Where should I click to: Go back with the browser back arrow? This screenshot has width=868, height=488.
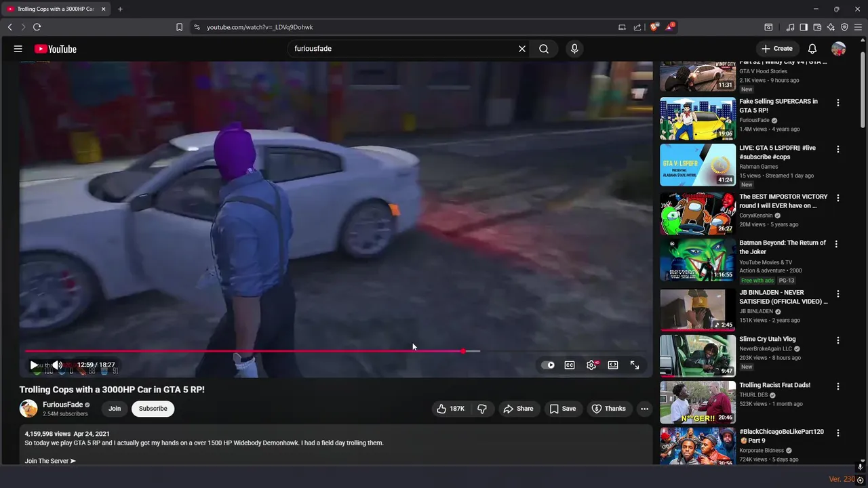coord(9,27)
